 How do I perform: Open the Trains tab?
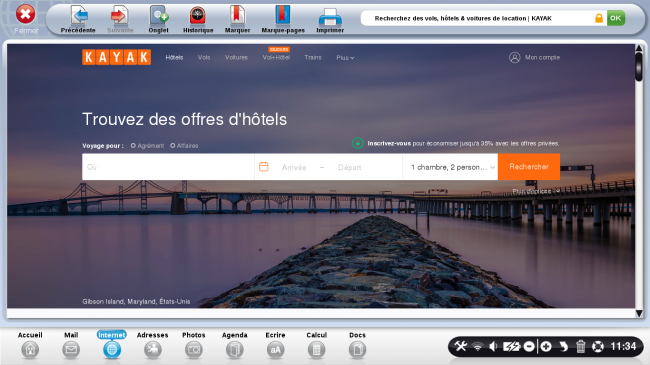313,58
